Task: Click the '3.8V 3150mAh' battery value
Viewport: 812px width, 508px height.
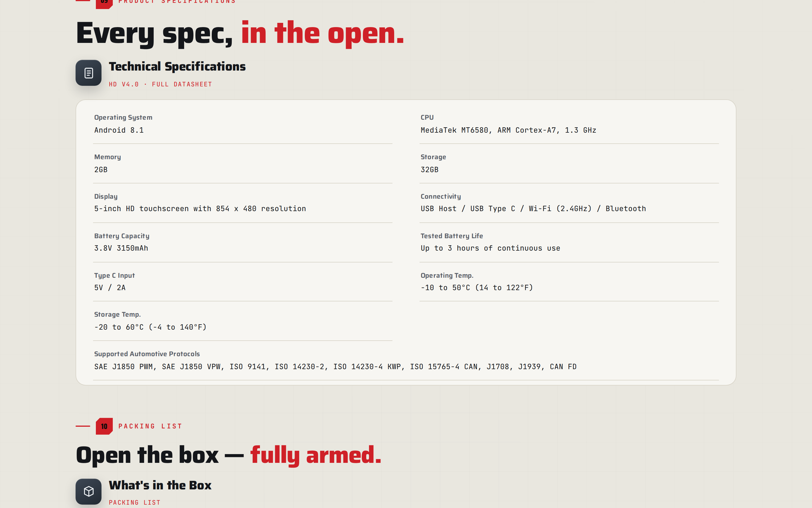Action: coord(121,248)
